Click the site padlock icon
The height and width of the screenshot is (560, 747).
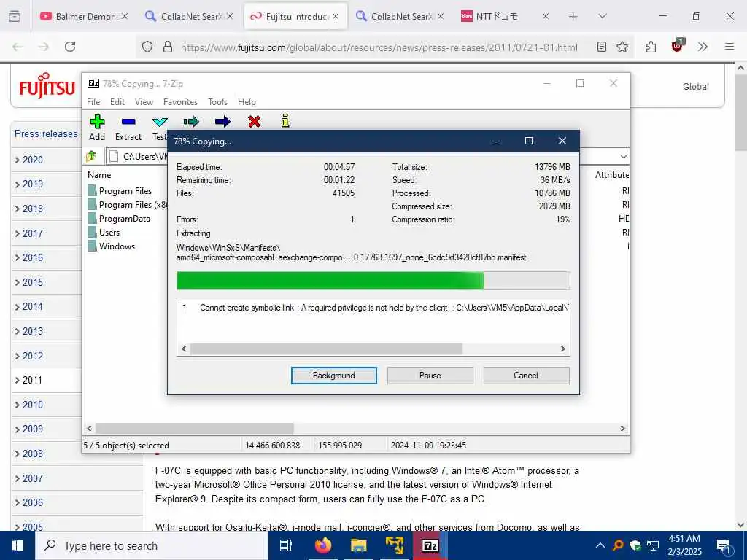coord(167,47)
